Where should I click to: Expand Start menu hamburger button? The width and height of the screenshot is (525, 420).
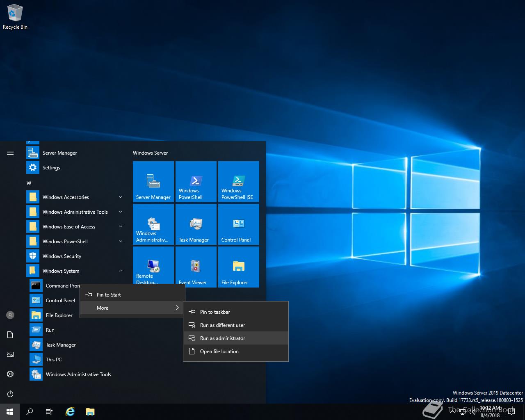(10, 153)
